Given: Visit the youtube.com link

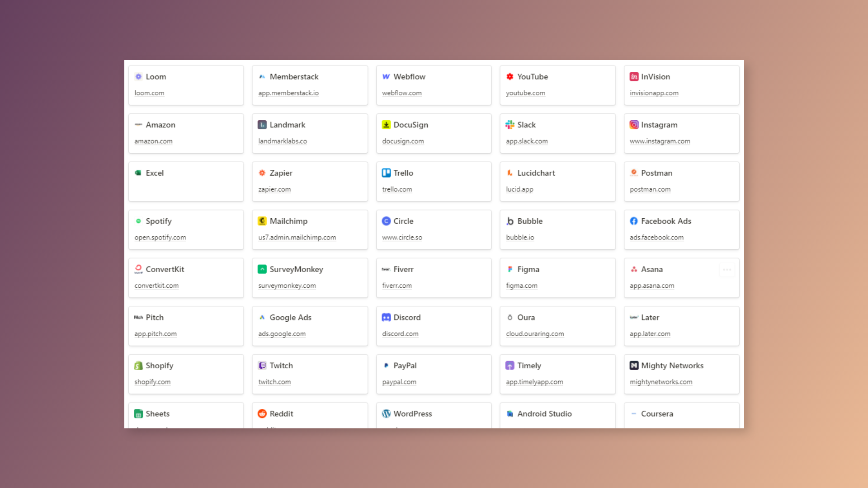Looking at the screenshot, I should pos(525,93).
